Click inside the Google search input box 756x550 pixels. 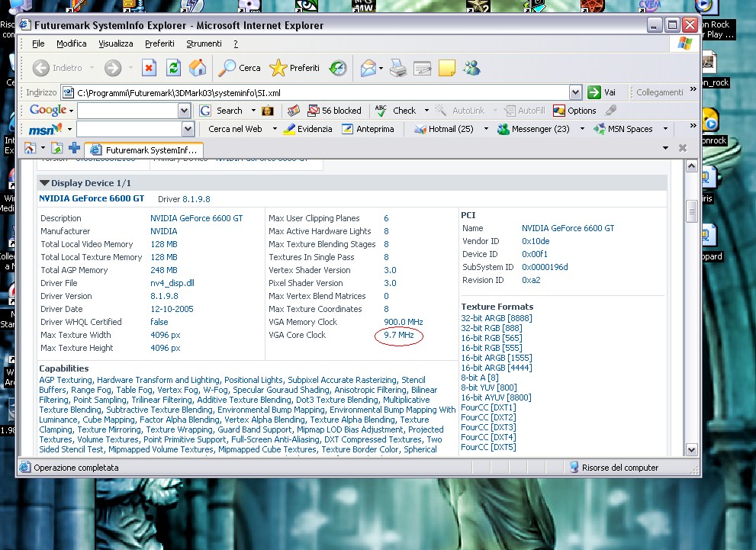click(x=127, y=111)
